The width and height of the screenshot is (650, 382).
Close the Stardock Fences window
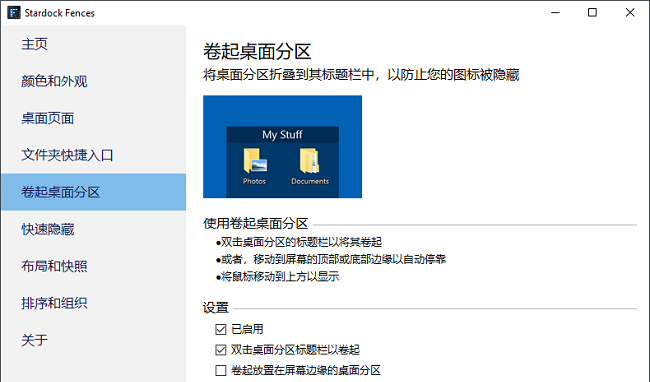(630, 13)
